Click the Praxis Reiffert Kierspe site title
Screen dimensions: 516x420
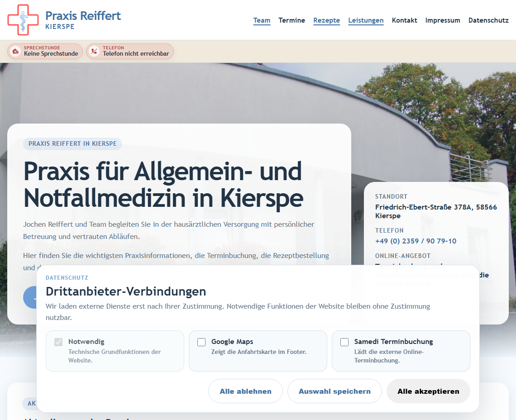click(x=83, y=20)
